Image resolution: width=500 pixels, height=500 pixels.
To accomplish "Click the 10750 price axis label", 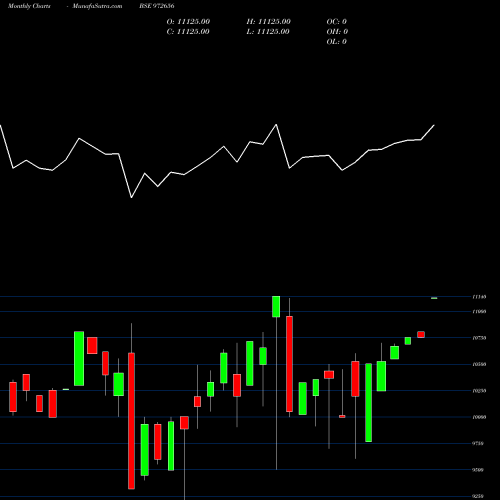I will pos(479,338).
